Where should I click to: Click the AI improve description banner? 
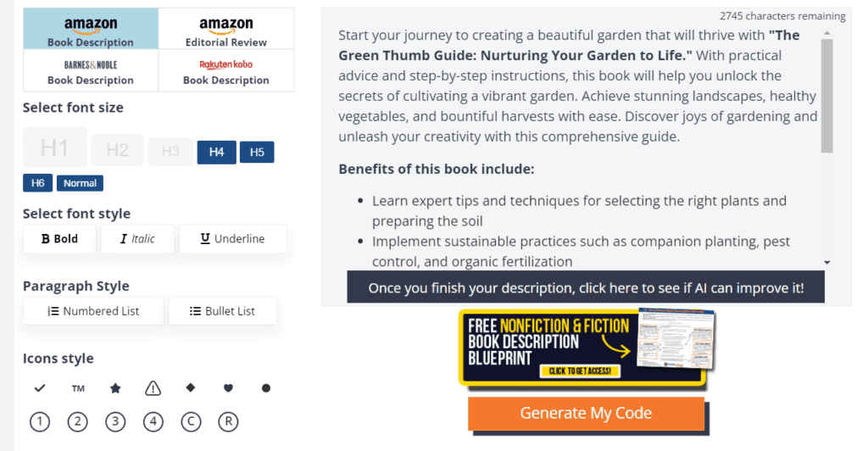pos(586,287)
